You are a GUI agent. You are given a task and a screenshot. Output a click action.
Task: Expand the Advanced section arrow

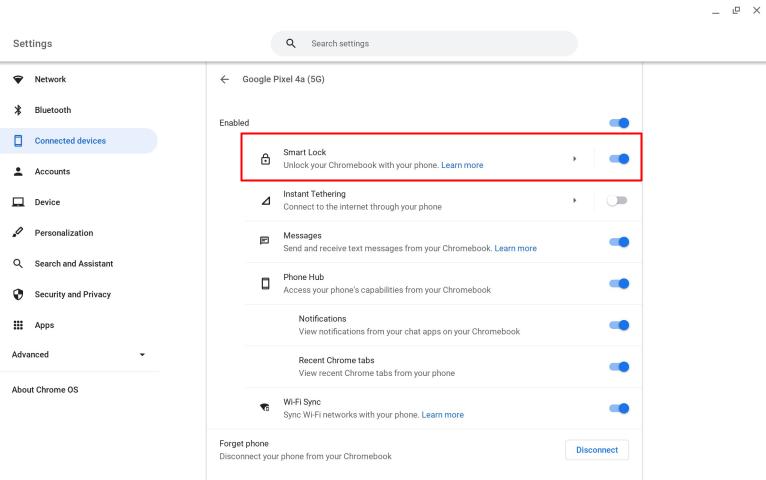pos(142,355)
